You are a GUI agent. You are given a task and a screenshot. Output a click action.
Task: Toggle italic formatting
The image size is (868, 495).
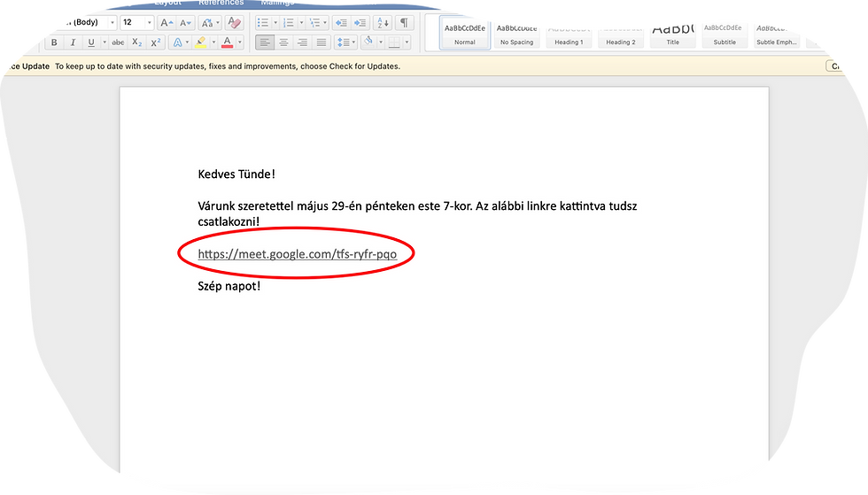pyautogui.click(x=73, y=43)
